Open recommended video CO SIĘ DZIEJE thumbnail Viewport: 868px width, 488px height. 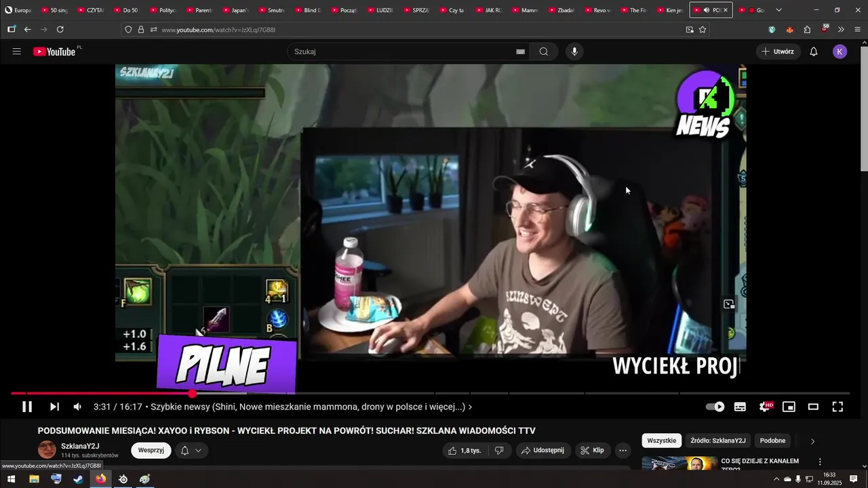point(679,464)
